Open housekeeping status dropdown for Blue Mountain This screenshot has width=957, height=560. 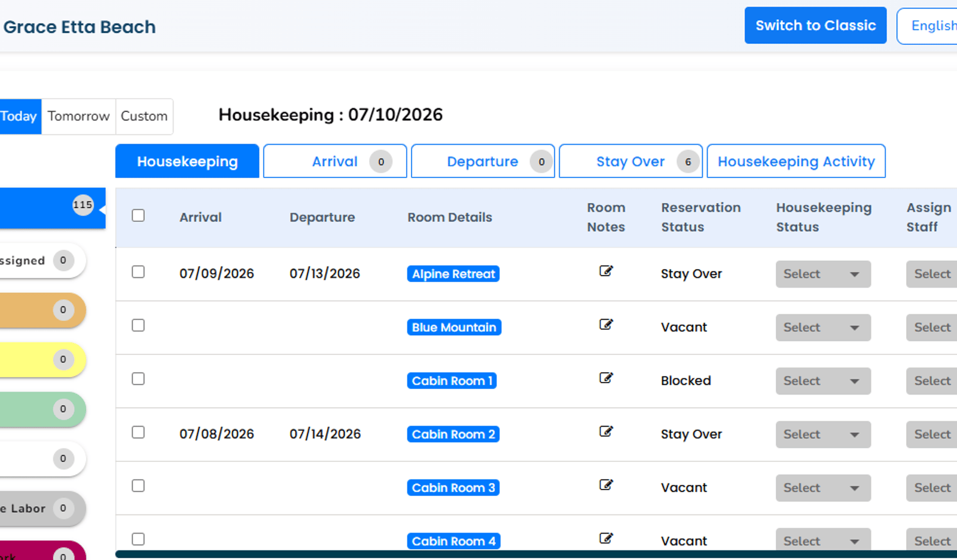tap(823, 328)
